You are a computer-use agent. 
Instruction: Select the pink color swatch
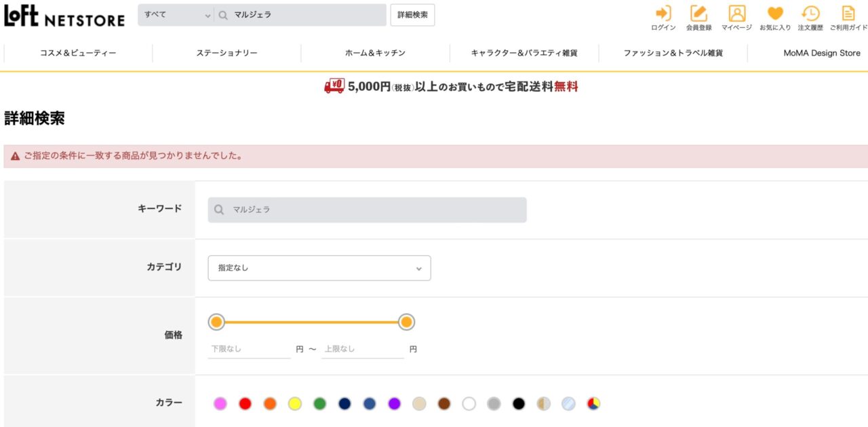[x=220, y=404]
